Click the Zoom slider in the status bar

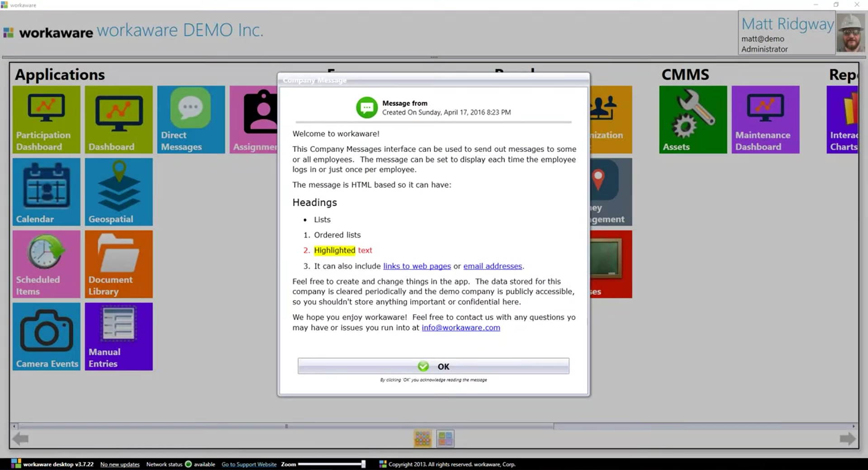(x=332, y=464)
